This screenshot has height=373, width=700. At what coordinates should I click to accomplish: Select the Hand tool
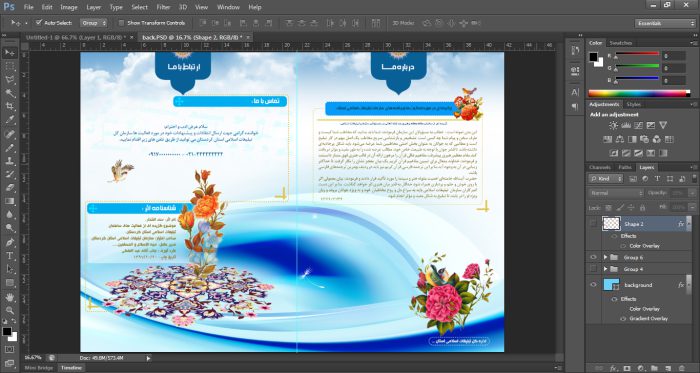point(10,297)
